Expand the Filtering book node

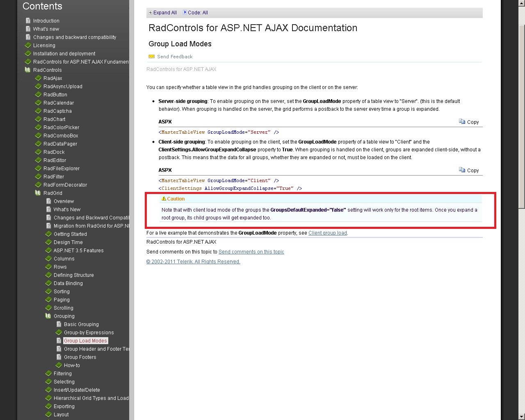point(48,373)
